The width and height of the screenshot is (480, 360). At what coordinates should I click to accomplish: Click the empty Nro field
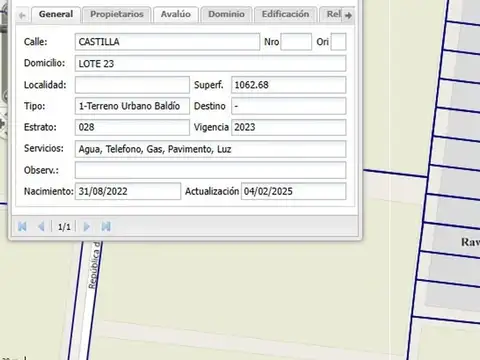[296, 42]
